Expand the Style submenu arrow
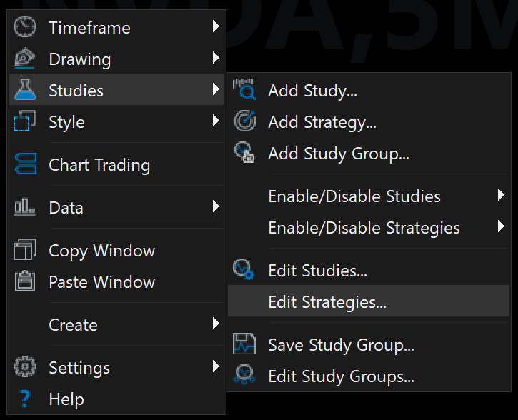This screenshot has width=518, height=420. [216, 121]
